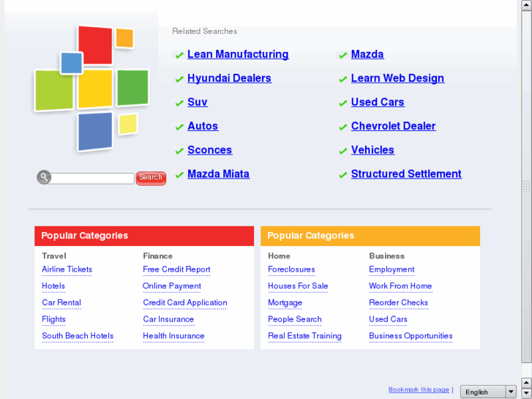Open Structured Settlement link
The height and width of the screenshot is (399, 532).
point(406,174)
